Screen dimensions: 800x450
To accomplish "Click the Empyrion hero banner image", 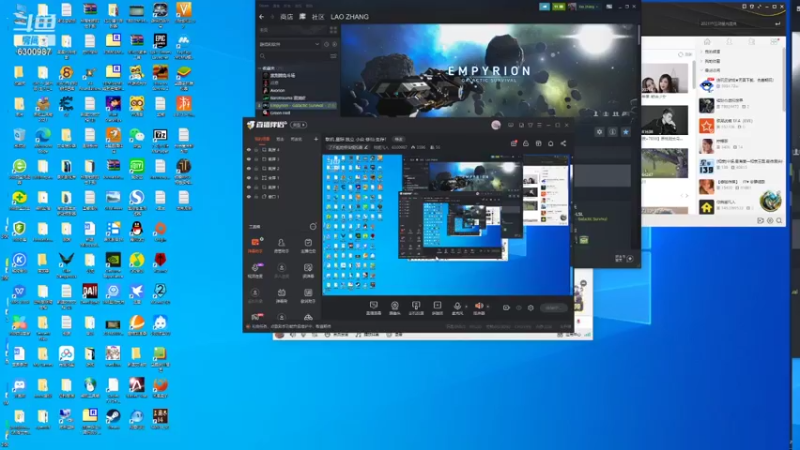I will [489, 70].
